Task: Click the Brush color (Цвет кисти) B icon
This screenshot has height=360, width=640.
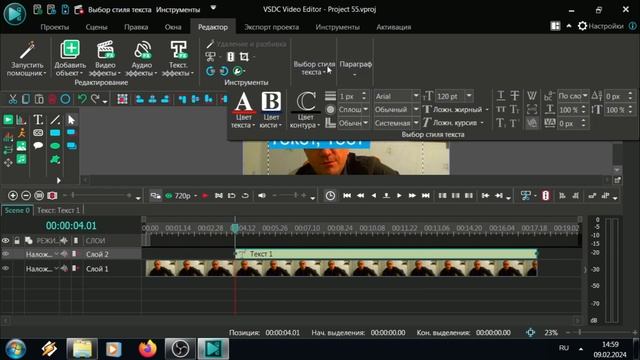Action: [271, 101]
